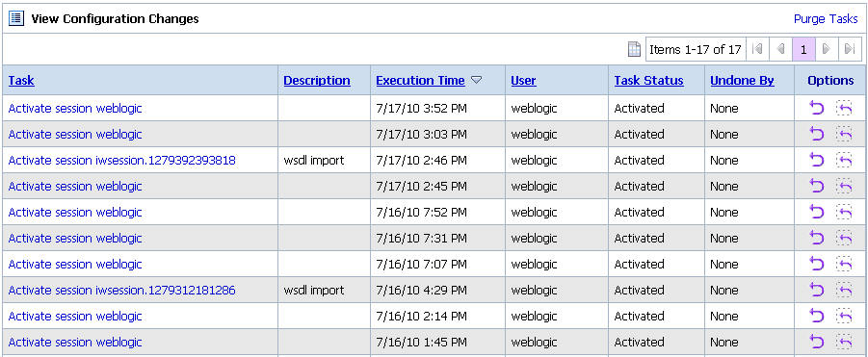Go to last page of results
The height and width of the screenshot is (357, 868).
(x=850, y=49)
